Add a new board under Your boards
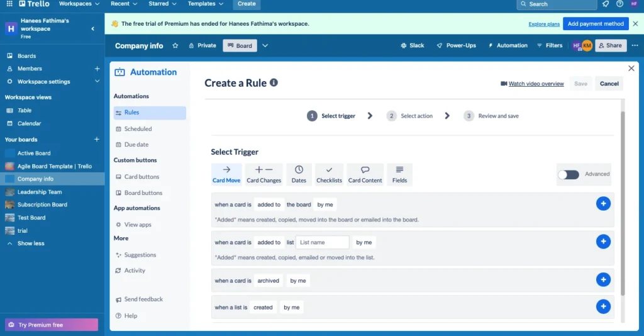This screenshot has width=644, height=336. point(96,139)
